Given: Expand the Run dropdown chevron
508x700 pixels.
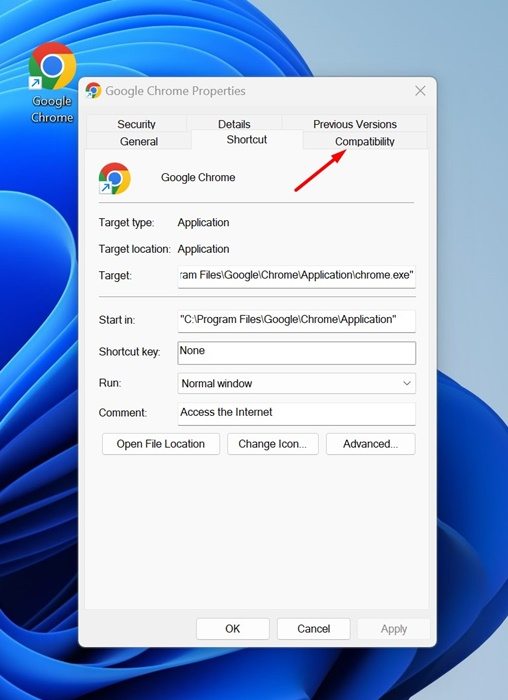Looking at the screenshot, I should pyautogui.click(x=407, y=383).
